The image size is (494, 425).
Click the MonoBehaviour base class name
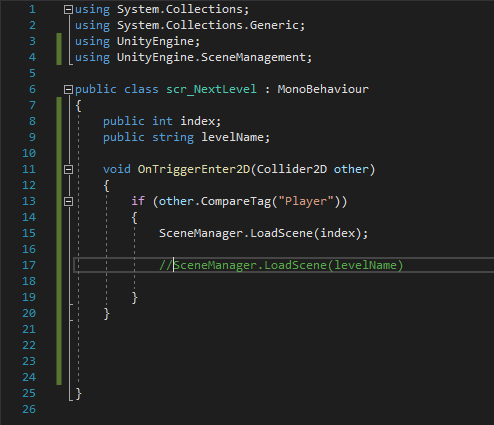click(x=323, y=89)
